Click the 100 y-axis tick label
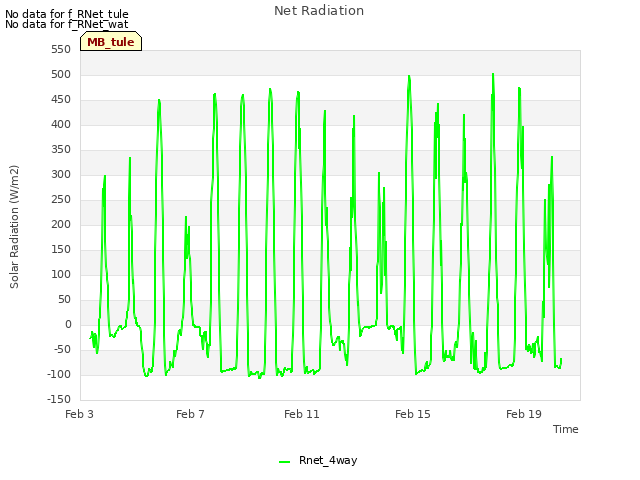 tap(61, 274)
